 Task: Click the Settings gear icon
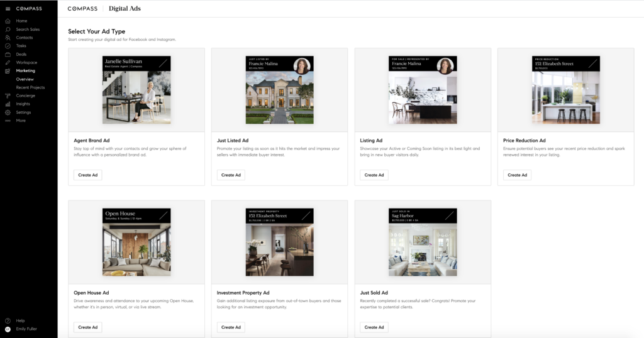8,112
